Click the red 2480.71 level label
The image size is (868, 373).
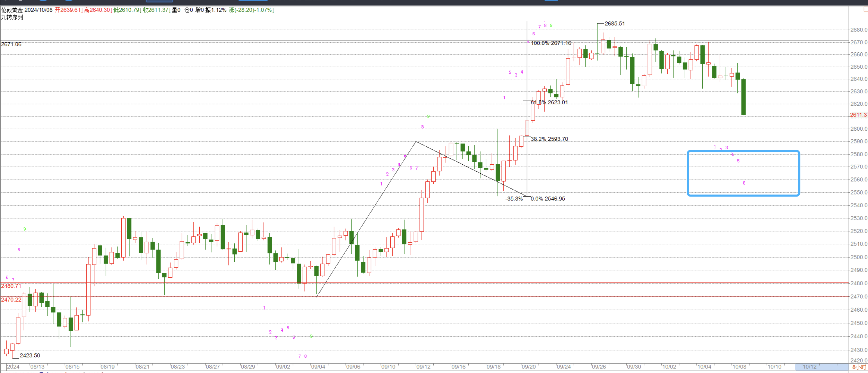(x=11, y=286)
